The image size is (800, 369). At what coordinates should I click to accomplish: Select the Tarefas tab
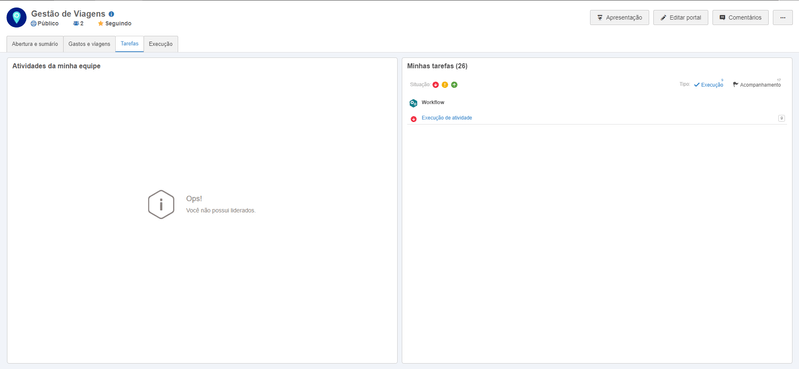pos(130,44)
